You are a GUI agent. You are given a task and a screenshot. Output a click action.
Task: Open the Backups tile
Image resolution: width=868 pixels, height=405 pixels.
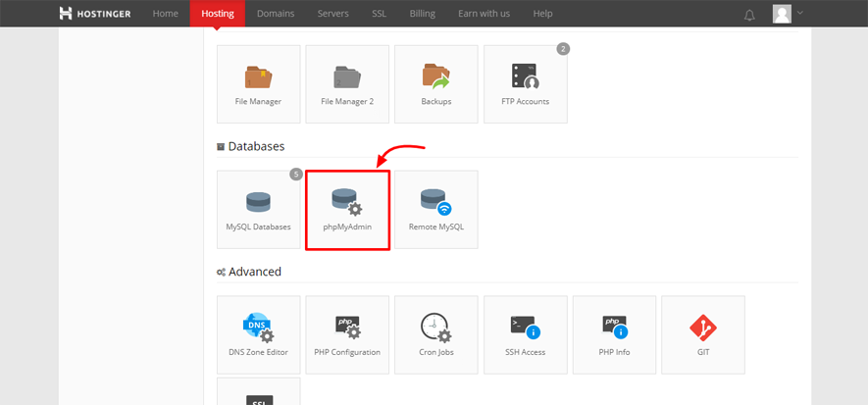pyautogui.click(x=436, y=84)
